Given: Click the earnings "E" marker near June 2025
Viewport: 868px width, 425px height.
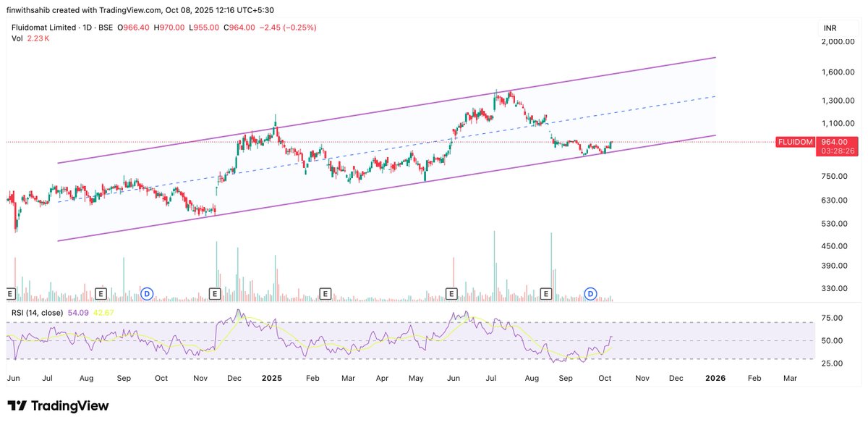Looking at the screenshot, I should click(452, 294).
